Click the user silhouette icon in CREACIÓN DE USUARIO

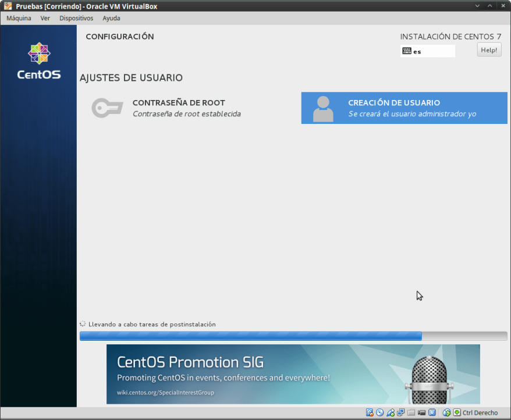(x=322, y=108)
